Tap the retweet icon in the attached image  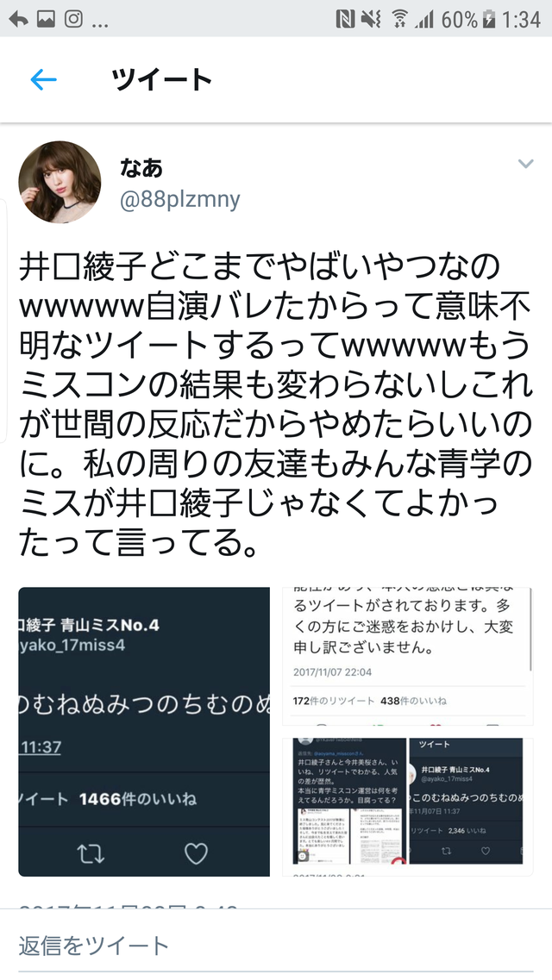coord(90,854)
